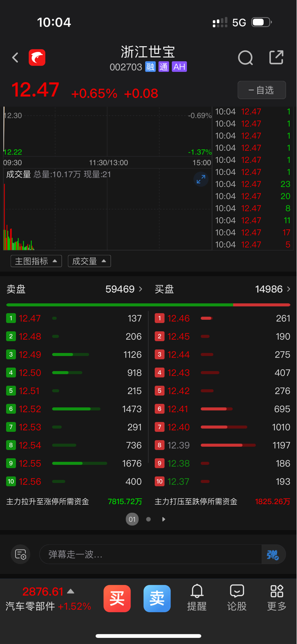297x644 pixels.
Task: Tap the red 买 buy button
Action: point(117,598)
